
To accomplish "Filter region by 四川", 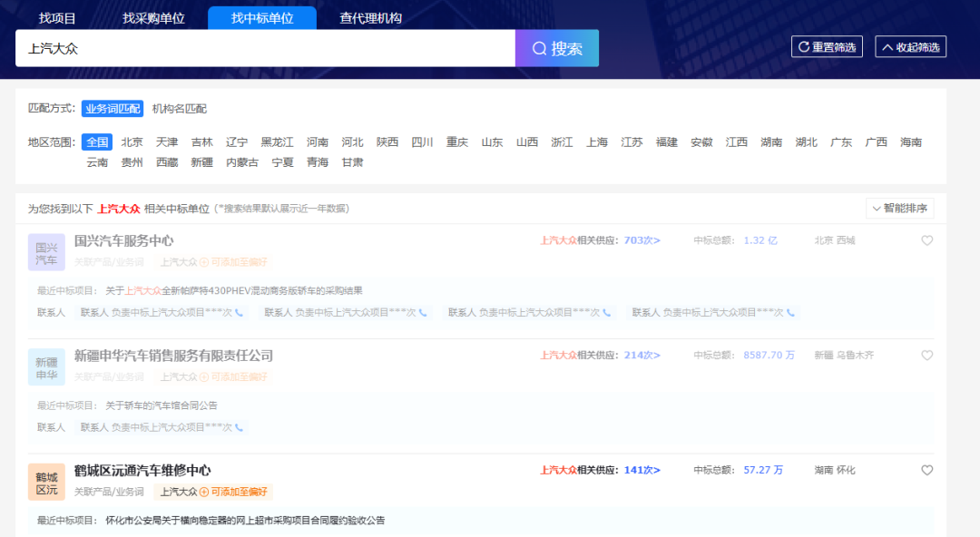I will pyautogui.click(x=423, y=142).
